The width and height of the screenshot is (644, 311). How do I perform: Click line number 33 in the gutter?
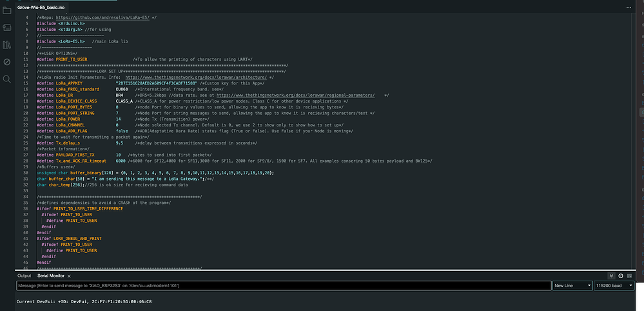[x=26, y=190]
